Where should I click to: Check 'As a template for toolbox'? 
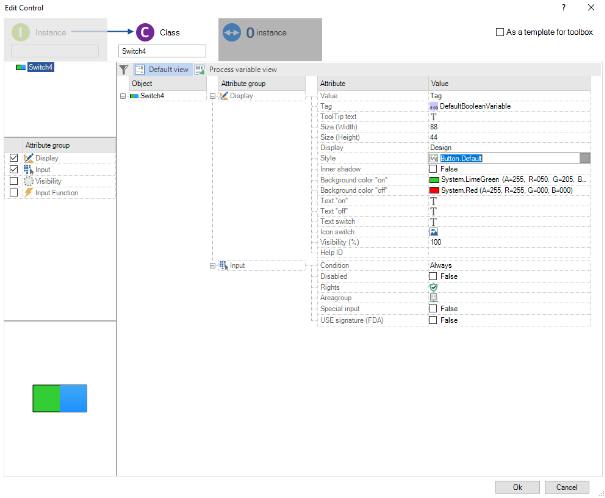[500, 32]
